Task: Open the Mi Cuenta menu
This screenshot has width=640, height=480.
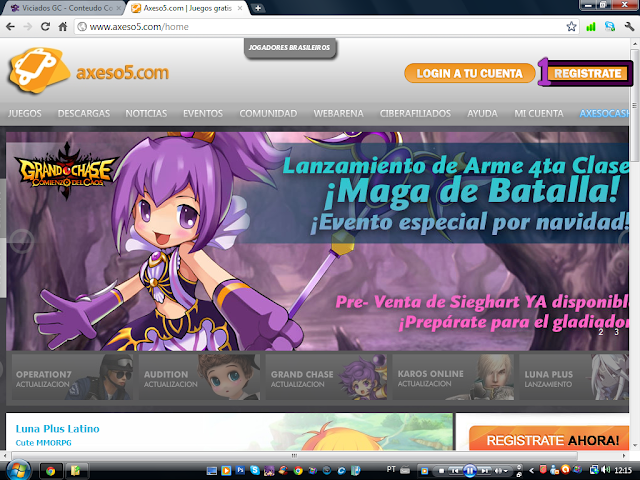Action: (539, 113)
